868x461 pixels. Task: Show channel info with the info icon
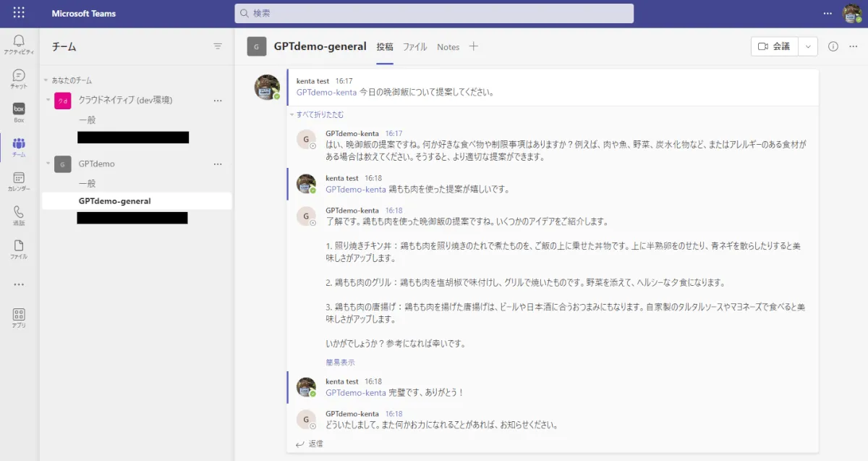tap(833, 46)
